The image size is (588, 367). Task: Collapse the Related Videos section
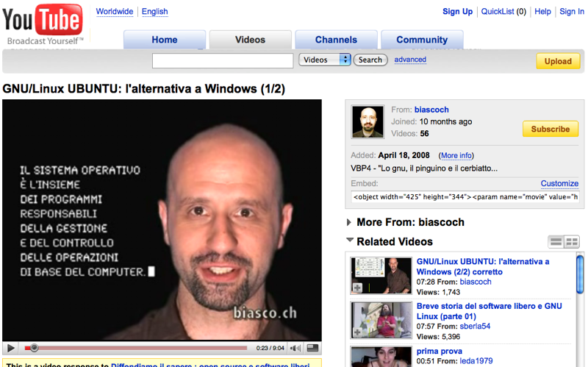pos(350,240)
